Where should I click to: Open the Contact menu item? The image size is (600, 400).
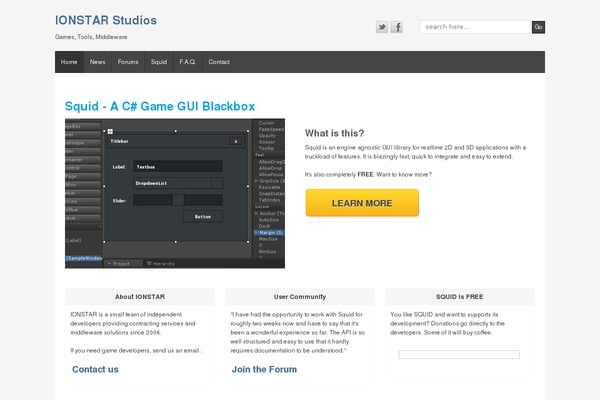pos(219,62)
